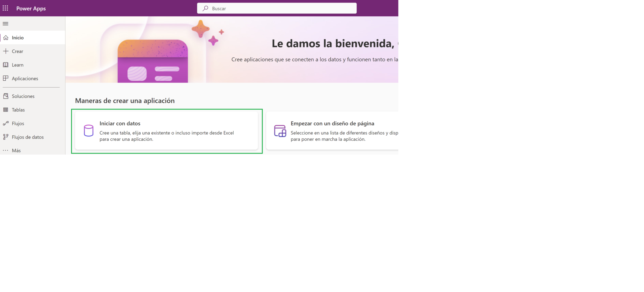Click the Tablas table icon
644x292 pixels.
pyautogui.click(x=6, y=110)
